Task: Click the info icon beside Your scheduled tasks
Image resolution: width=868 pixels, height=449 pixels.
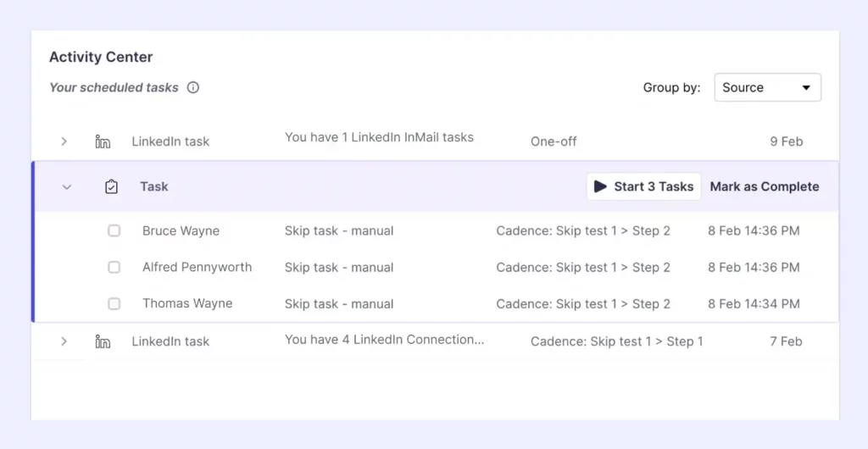Action: 192,87
